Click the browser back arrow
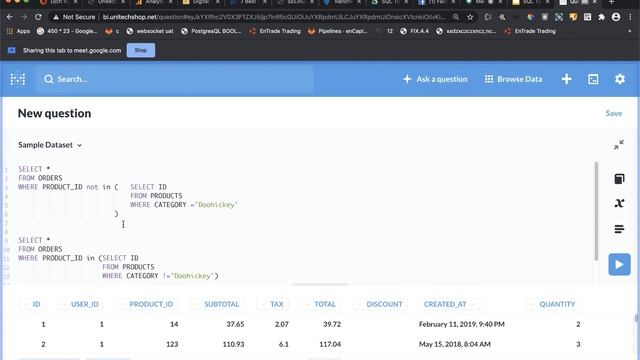 point(9,17)
